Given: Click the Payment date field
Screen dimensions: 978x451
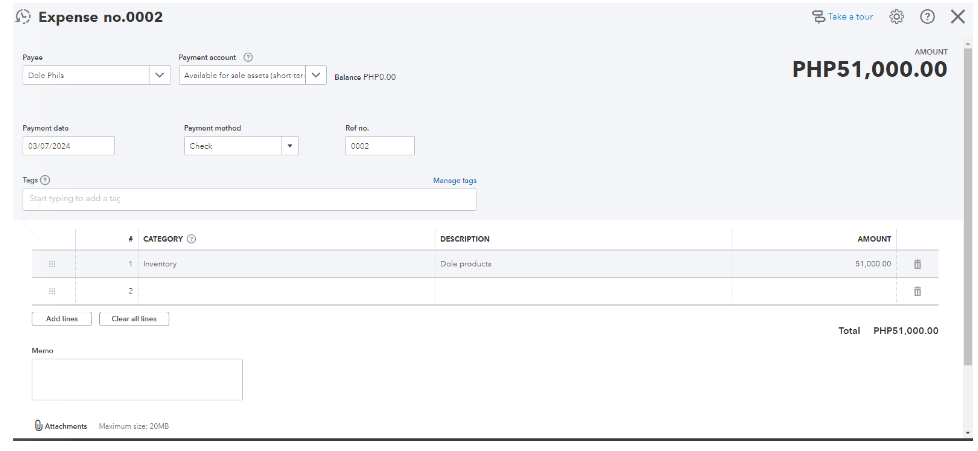Looking at the screenshot, I should click(69, 146).
